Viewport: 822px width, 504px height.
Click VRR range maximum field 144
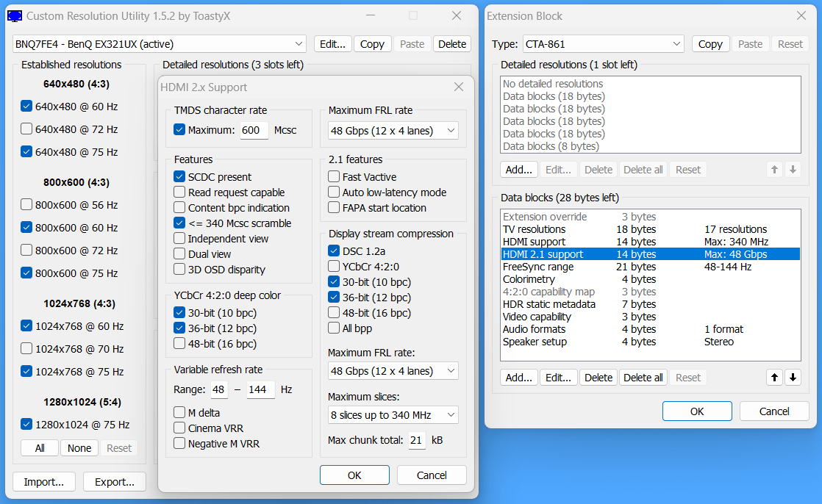[260, 389]
